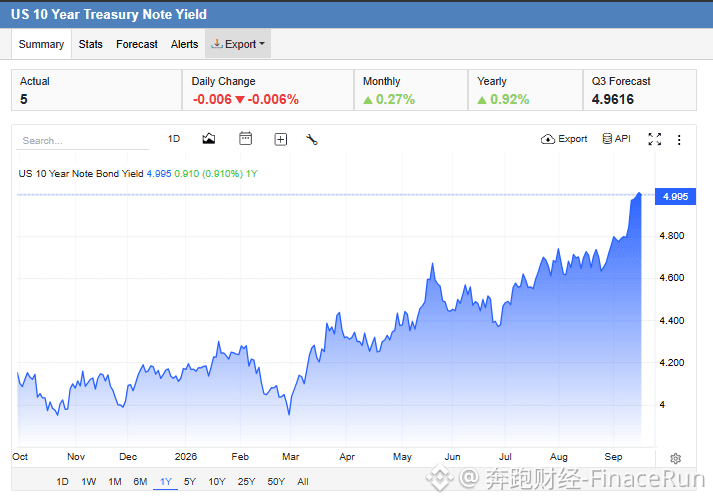Click the chart settings gear icon

tap(675, 458)
